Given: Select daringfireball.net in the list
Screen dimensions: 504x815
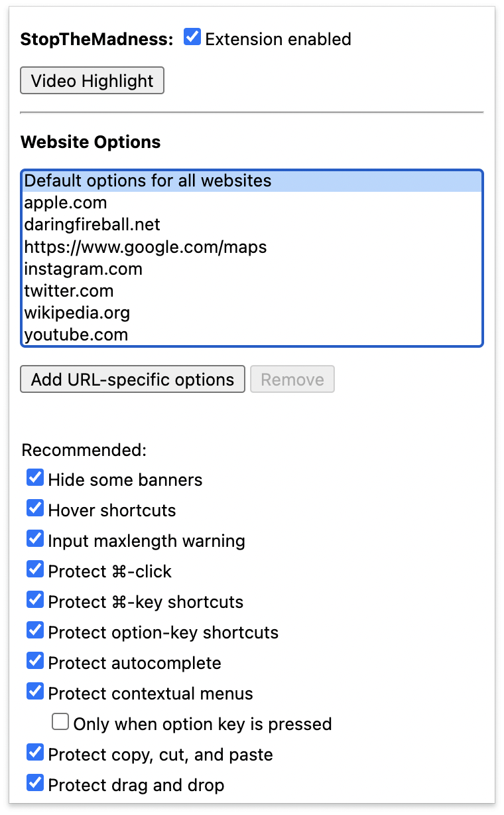Looking at the screenshot, I should click(92, 224).
